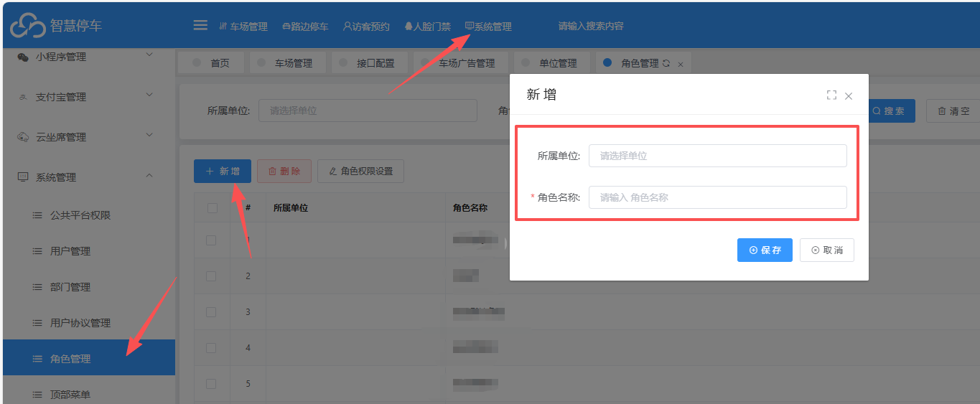Viewport: 980px width, 404px height.
Task: Switch to 单位管理 tab
Action: click(551, 63)
